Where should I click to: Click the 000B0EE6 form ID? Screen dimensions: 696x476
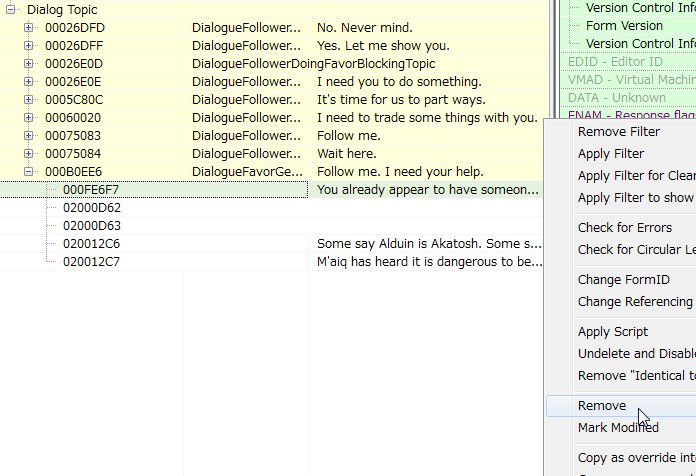click(73, 171)
